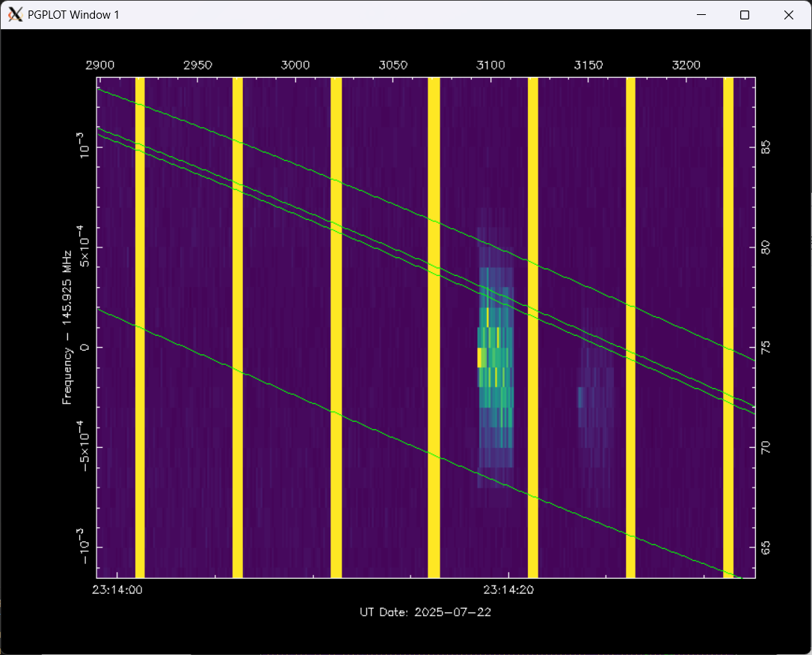Click the time label 23:14:20
Screen dimensions: 812x655
508,590
